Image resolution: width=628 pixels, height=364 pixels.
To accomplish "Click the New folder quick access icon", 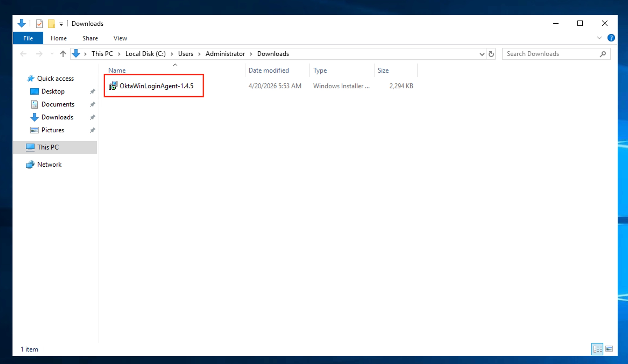I will pos(51,24).
